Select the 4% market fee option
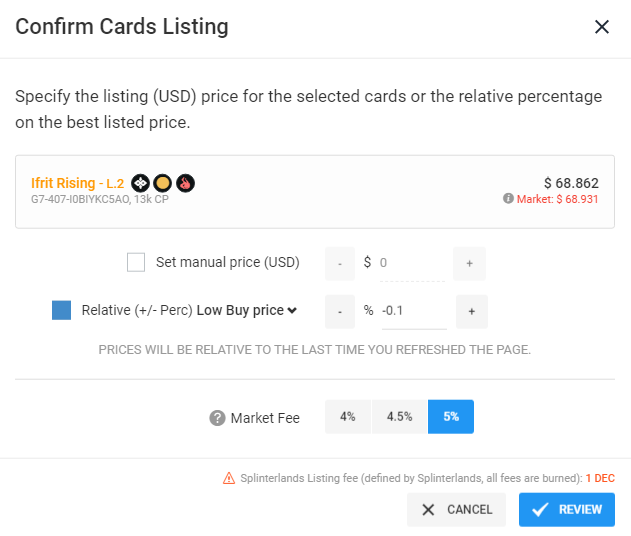The image size is (631, 536). [348, 416]
